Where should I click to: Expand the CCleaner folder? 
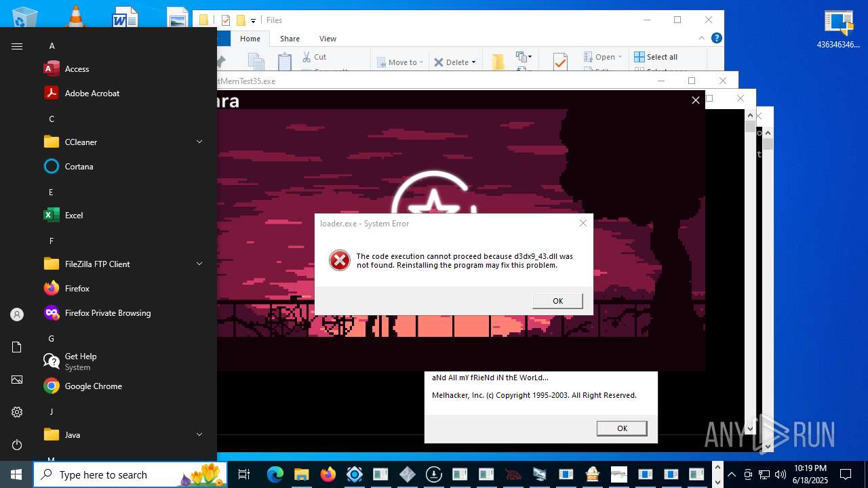tap(199, 142)
